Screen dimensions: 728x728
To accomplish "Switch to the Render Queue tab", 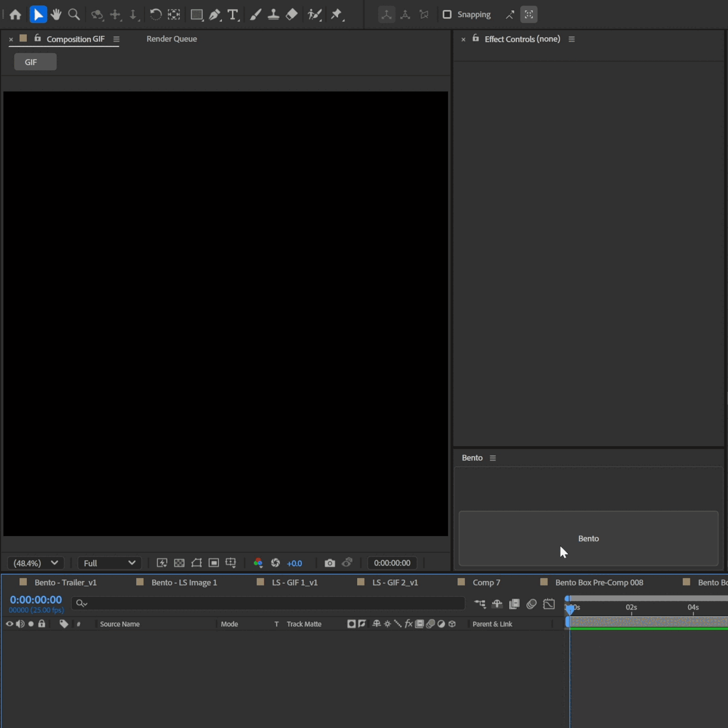I will [172, 39].
